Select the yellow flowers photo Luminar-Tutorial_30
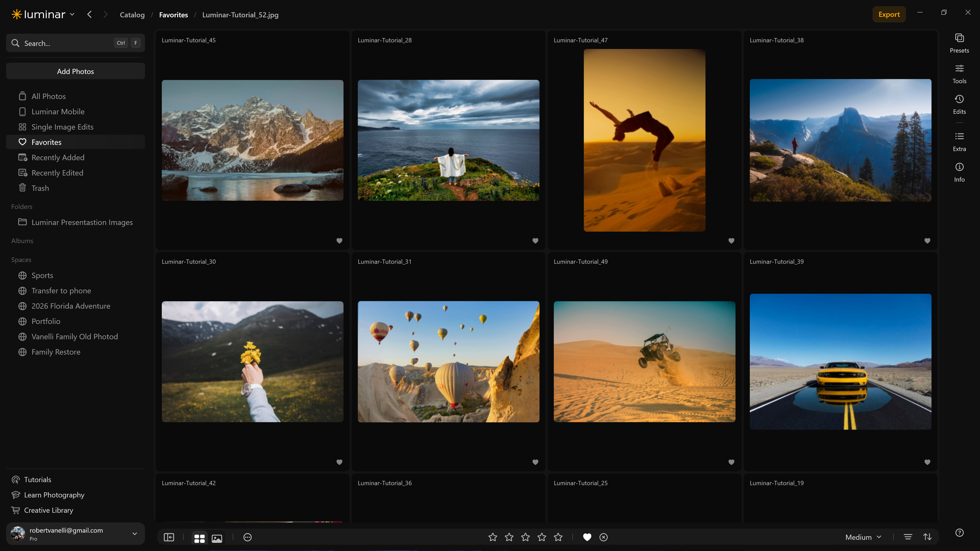 [252, 362]
